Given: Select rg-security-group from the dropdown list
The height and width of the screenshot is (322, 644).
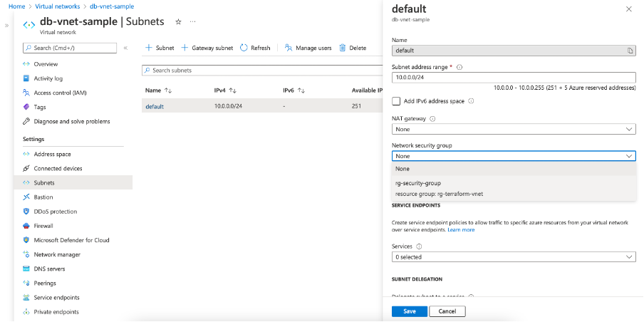Looking at the screenshot, I should tap(514, 189).
